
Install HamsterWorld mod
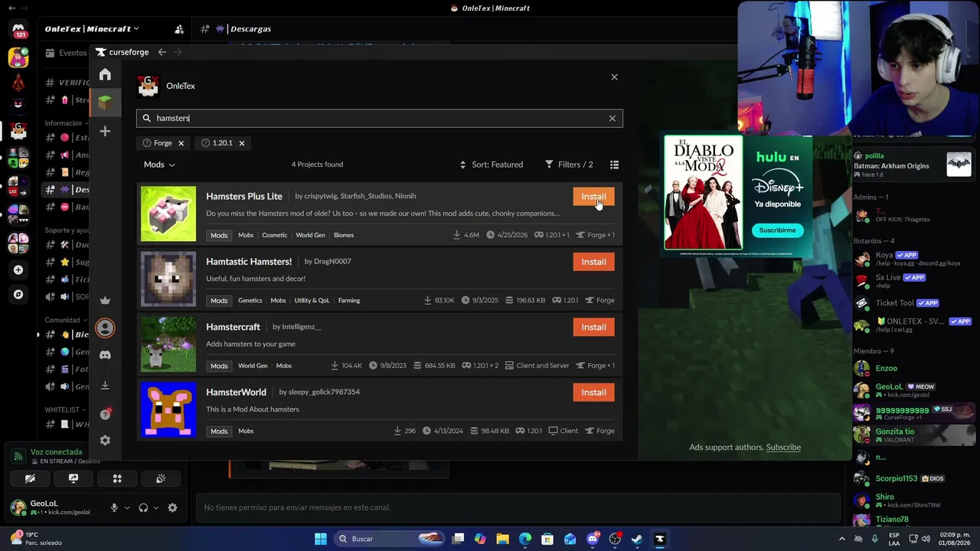[x=593, y=393]
